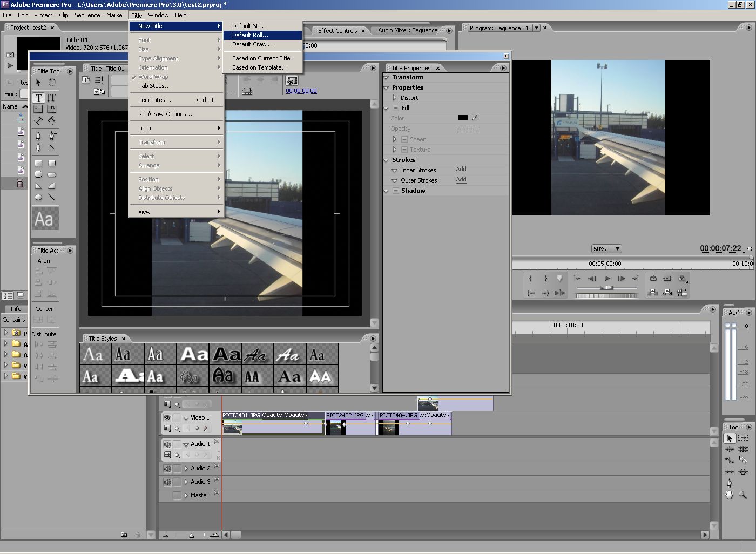Toggle the Fill checkbox in Title Properties
The height and width of the screenshot is (554, 756).
click(396, 108)
